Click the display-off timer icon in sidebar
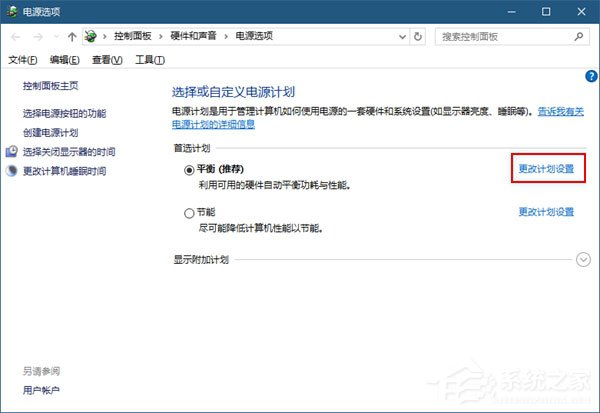 pyautogui.click(x=11, y=152)
